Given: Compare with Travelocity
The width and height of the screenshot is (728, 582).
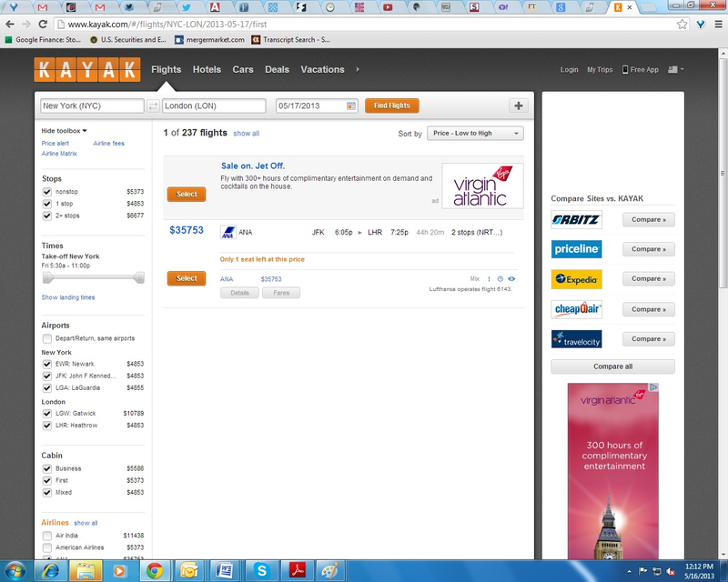Looking at the screenshot, I should [649, 339].
